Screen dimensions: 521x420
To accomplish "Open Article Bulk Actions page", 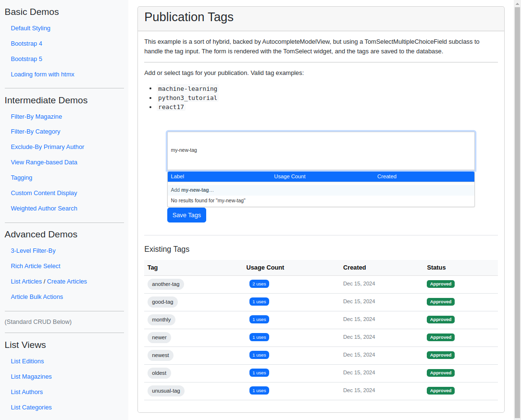I will click(37, 296).
